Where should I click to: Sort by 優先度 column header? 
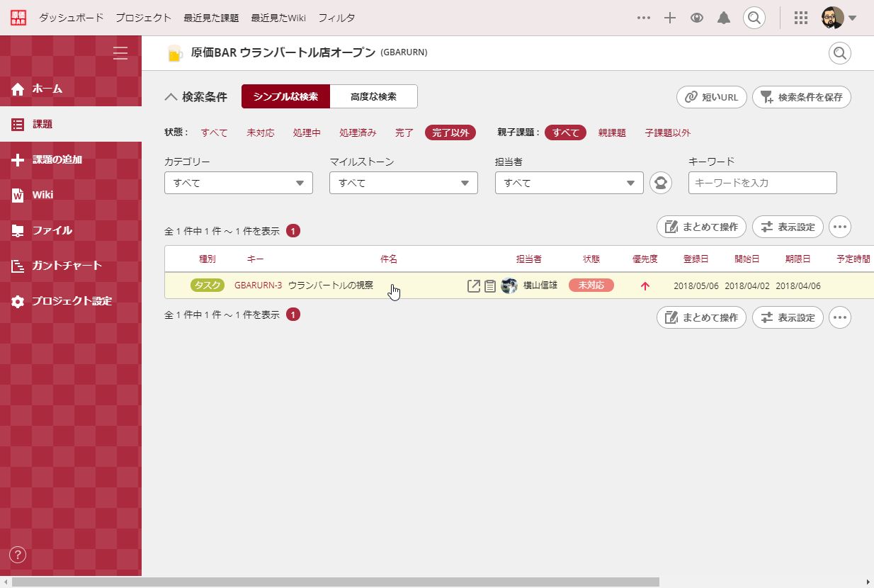point(645,259)
